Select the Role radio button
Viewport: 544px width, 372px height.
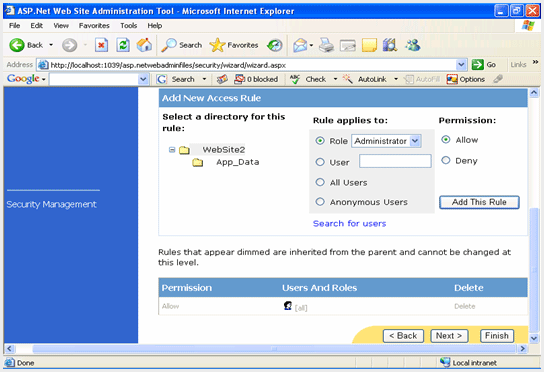(x=320, y=141)
